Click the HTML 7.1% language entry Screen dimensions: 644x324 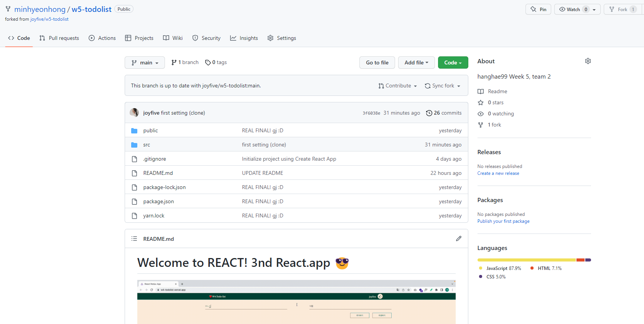tap(546, 268)
